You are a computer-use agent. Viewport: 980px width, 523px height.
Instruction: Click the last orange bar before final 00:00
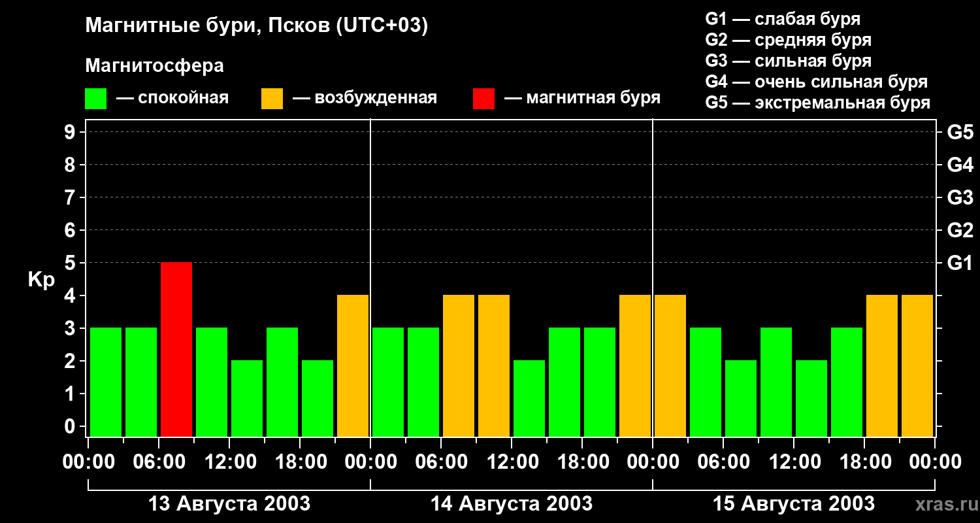917,365
